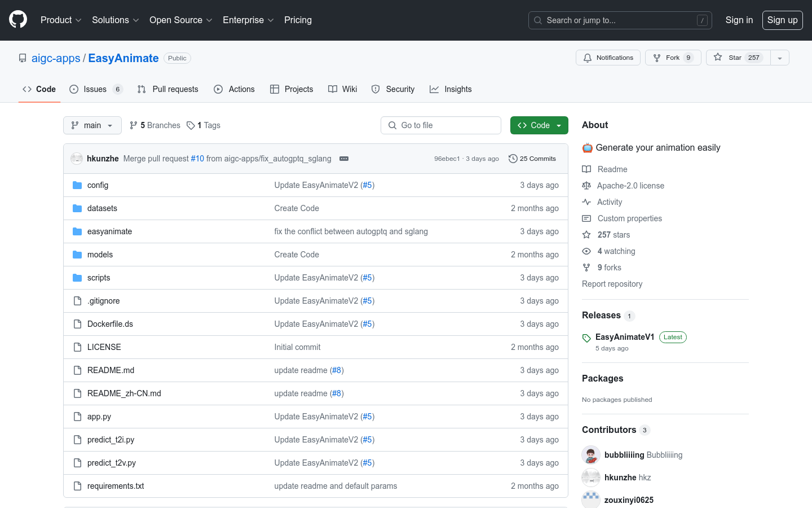The image size is (812, 508).
Task: Click the Dockerfile.ds file icon
Action: 77,324
